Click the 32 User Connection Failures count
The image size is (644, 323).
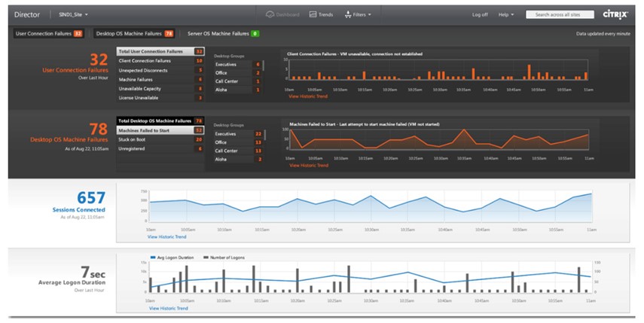[x=99, y=59]
